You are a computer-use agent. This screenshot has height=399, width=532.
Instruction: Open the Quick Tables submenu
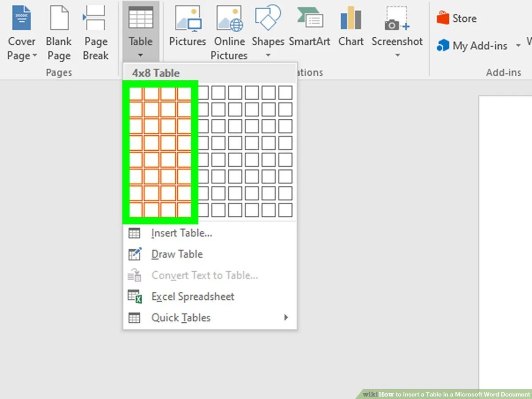210,317
